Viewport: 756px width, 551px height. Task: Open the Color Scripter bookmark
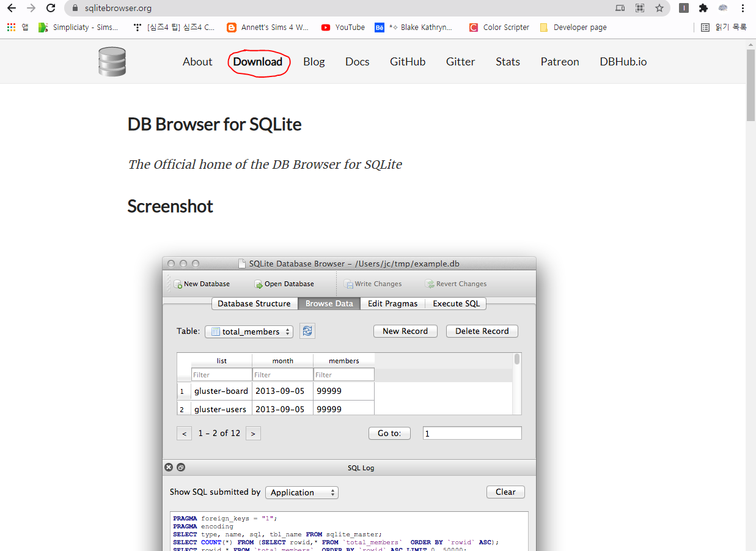(499, 27)
